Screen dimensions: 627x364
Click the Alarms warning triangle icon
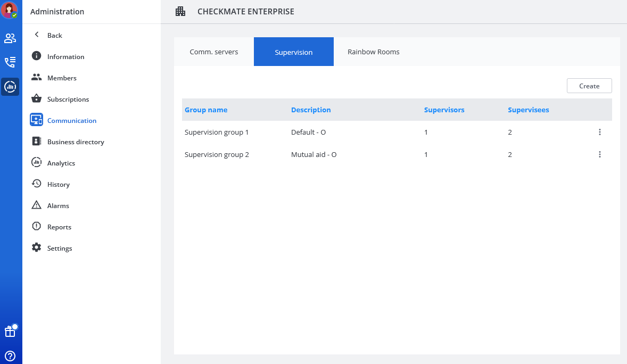tap(36, 205)
